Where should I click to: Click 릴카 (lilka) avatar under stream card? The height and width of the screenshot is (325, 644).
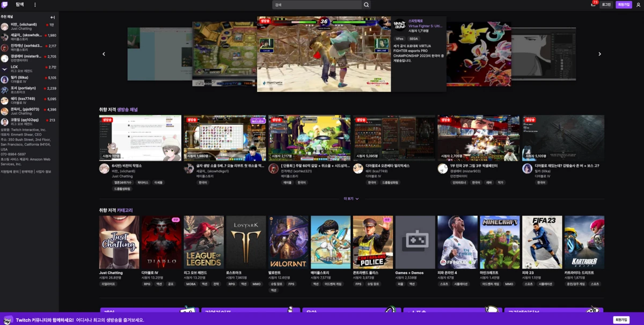point(528,168)
